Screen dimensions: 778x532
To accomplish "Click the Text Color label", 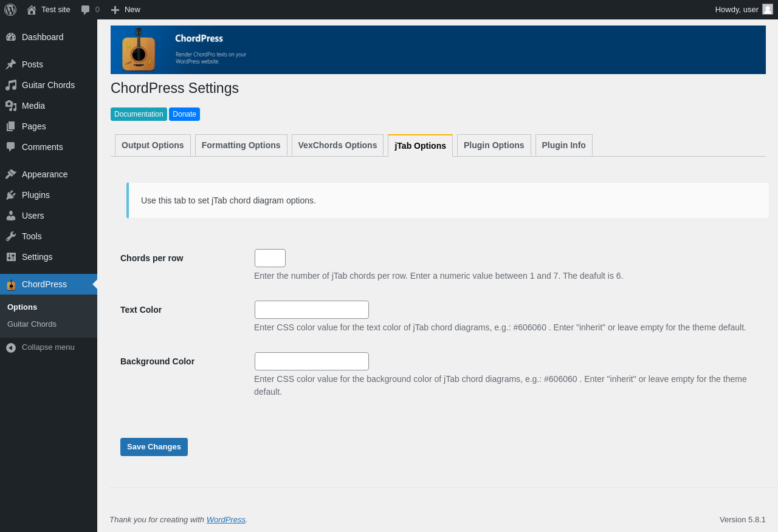I will tap(141, 310).
